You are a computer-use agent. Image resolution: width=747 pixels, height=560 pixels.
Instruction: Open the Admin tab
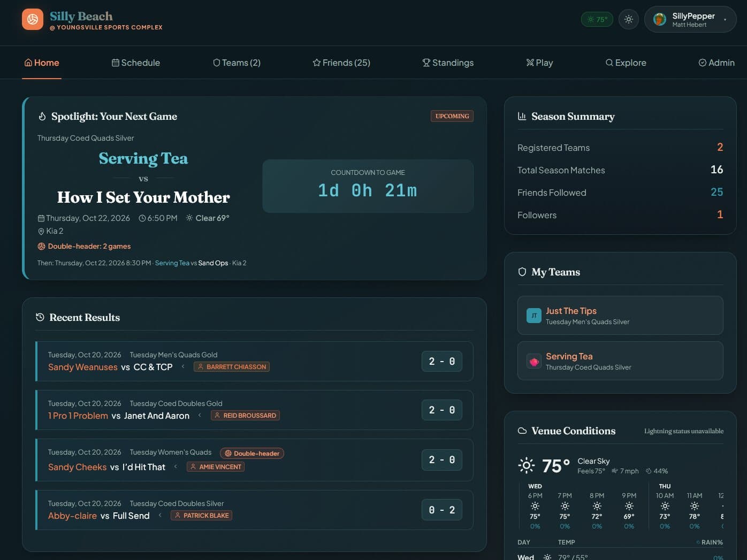[x=716, y=63]
